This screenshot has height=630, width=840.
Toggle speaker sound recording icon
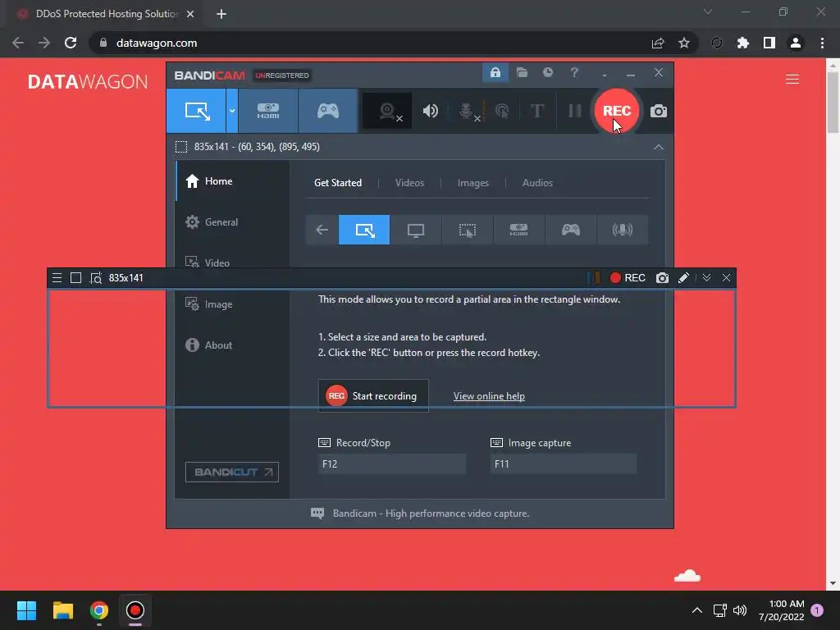(x=430, y=111)
